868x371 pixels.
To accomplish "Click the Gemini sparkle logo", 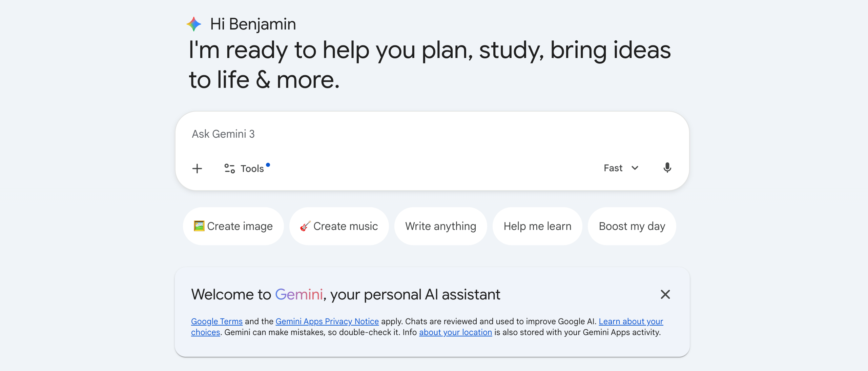I will click(194, 23).
